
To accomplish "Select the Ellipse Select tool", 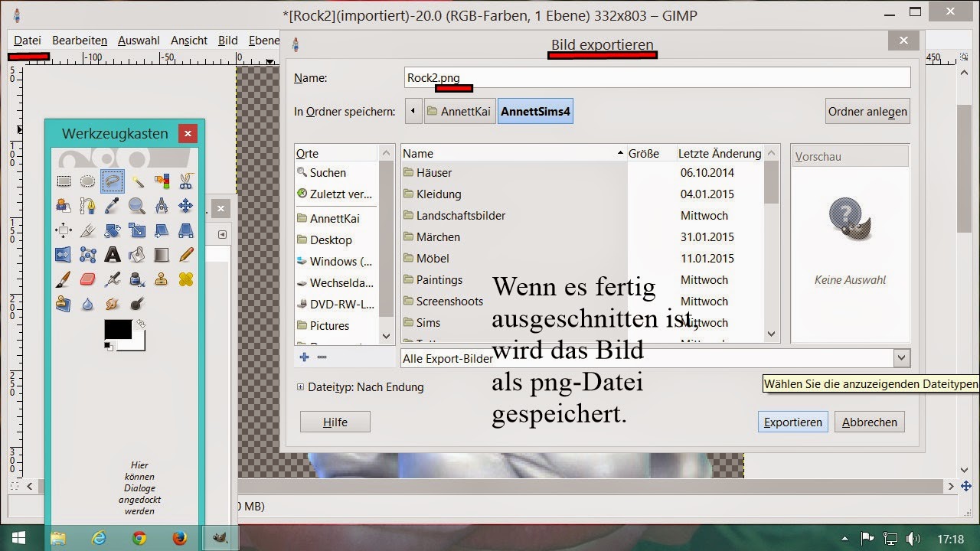I will tap(88, 181).
